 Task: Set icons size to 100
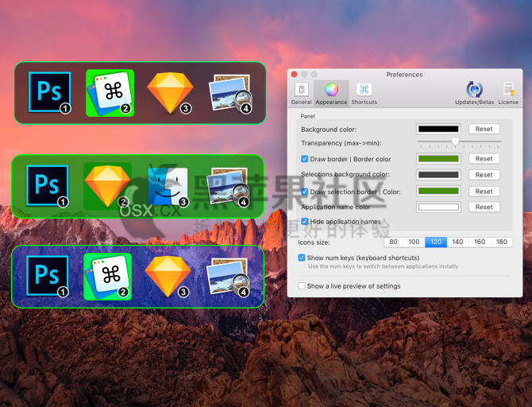point(414,242)
